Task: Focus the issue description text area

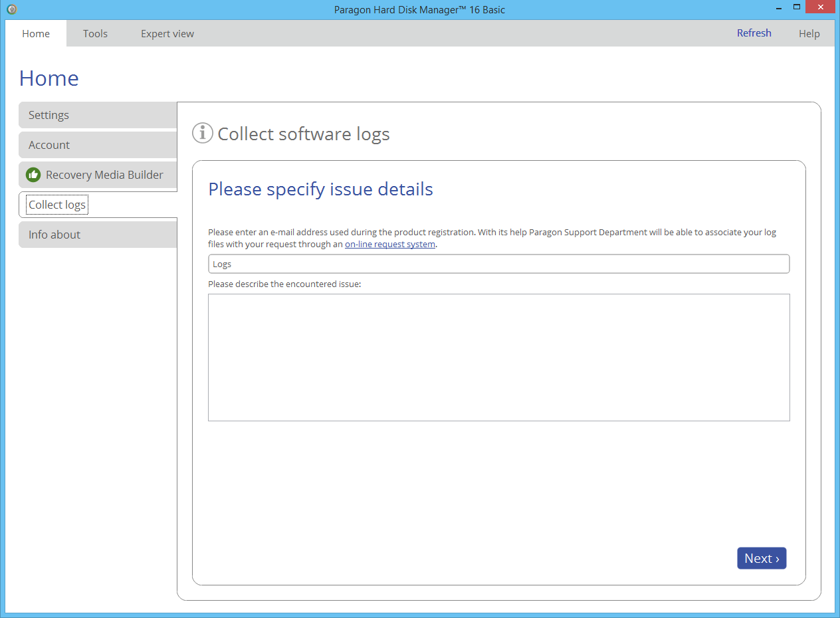Action: [x=498, y=357]
